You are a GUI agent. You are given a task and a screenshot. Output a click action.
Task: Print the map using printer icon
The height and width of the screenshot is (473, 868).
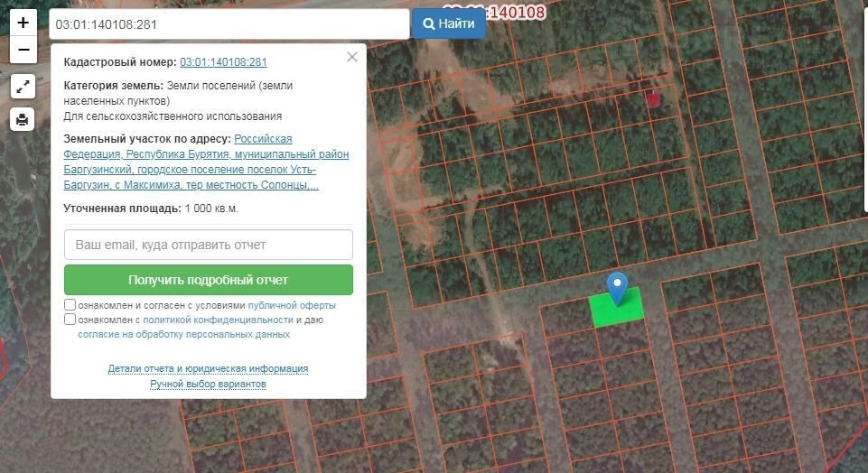pyautogui.click(x=23, y=118)
